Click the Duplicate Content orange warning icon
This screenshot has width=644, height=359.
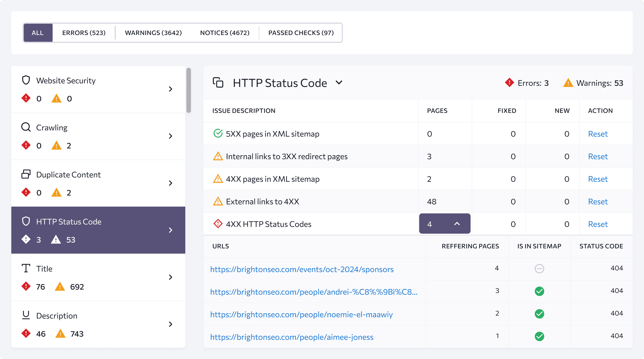[x=56, y=192]
